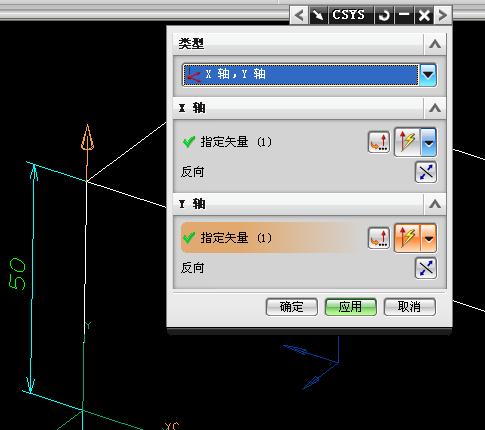Click inferred vector icon in Y 轴 section
The height and width of the screenshot is (430, 485).
407,238
